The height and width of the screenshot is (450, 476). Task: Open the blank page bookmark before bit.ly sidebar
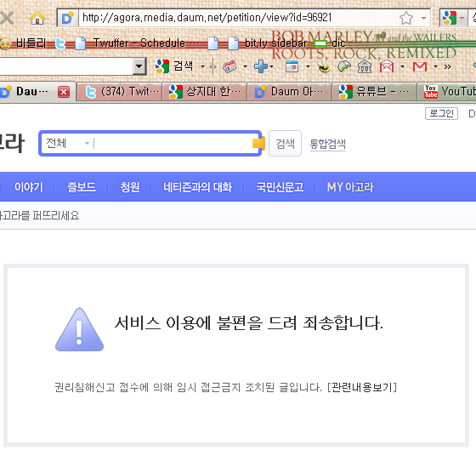(x=212, y=43)
